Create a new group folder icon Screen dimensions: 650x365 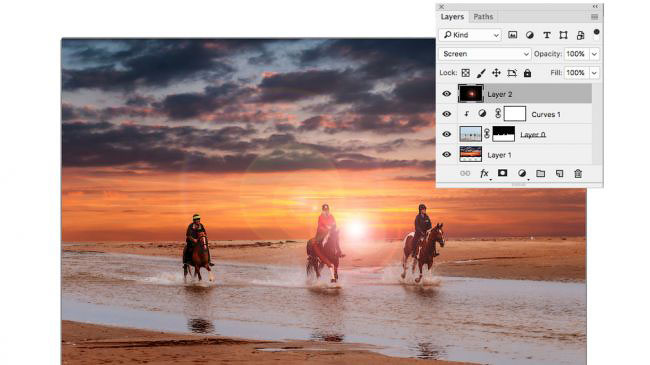tap(541, 173)
